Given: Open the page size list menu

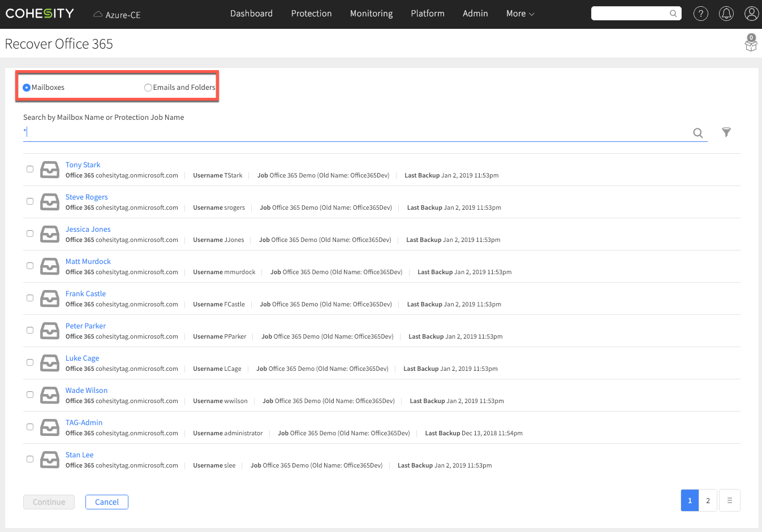Looking at the screenshot, I should pos(729,500).
